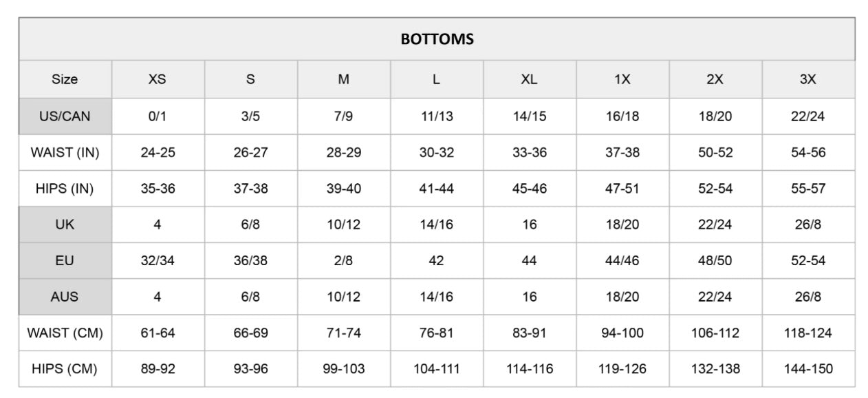Select hips inches cell 35-36
The height and width of the screenshot is (398, 868).
point(158,189)
